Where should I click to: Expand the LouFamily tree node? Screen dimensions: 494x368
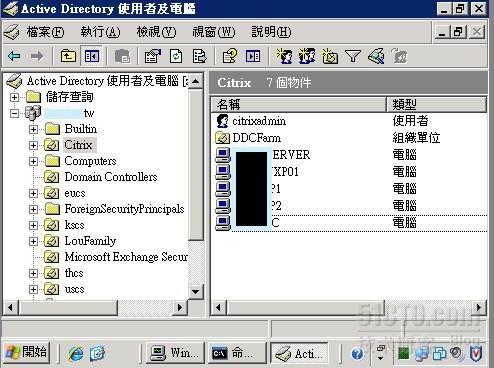click(33, 241)
